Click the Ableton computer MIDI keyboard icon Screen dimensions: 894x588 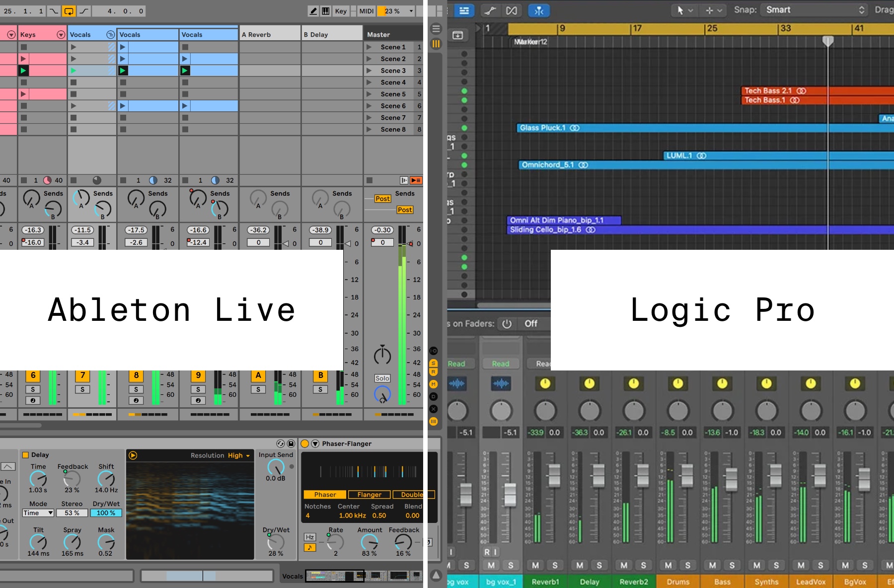[326, 11]
